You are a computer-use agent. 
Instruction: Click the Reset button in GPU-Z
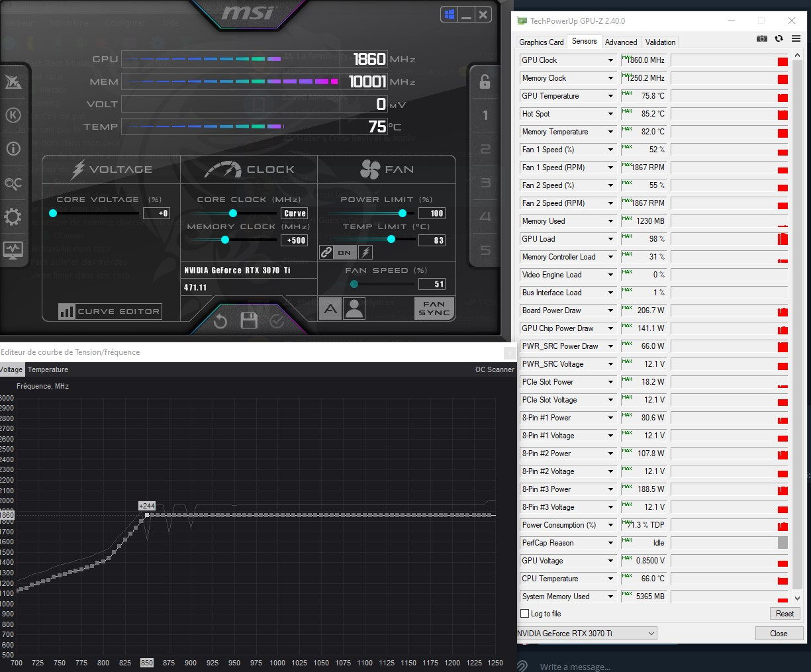click(x=785, y=614)
